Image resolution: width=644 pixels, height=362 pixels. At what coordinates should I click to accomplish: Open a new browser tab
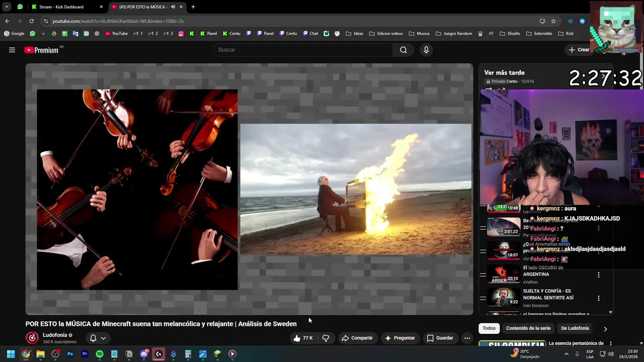point(193,7)
